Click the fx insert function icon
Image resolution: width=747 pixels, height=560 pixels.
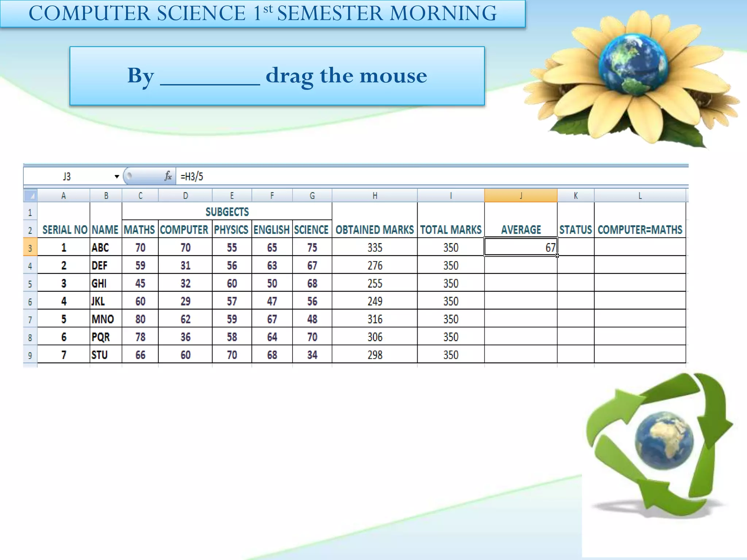pyautogui.click(x=168, y=176)
